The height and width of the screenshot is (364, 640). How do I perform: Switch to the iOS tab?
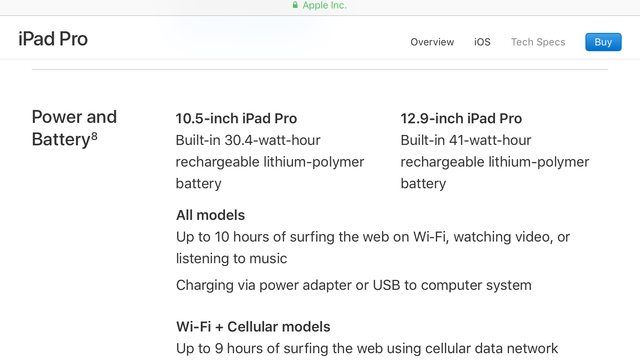pyautogui.click(x=482, y=42)
